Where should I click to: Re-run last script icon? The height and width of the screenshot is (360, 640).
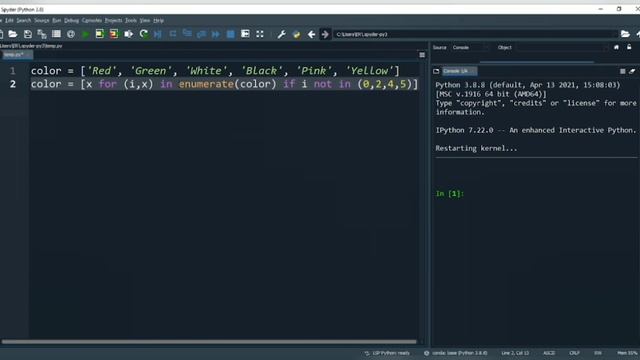coord(144,34)
